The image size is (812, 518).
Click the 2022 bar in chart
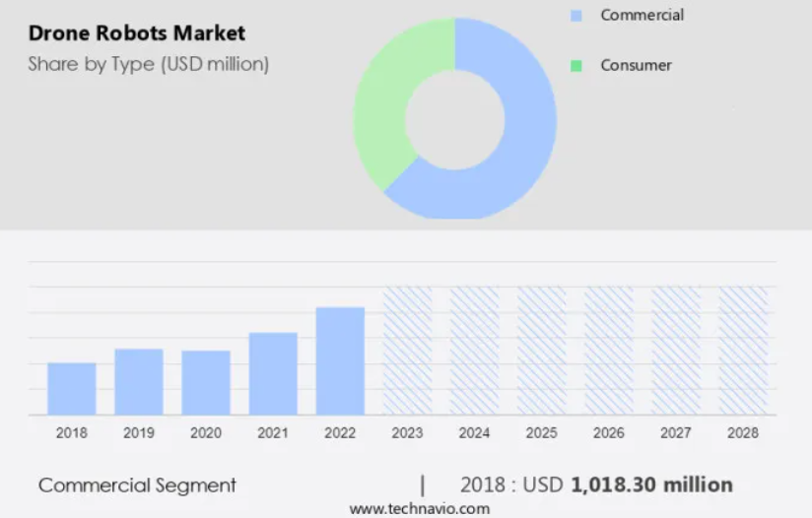(x=340, y=361)
